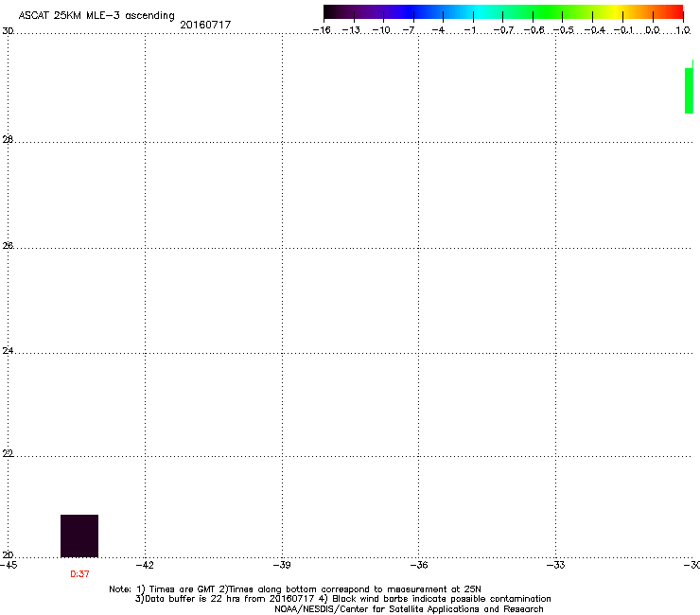The height and width of the screenshot is (615, 700).
Task: Click the 0.0 color scale label
Action: click(653, 30)
